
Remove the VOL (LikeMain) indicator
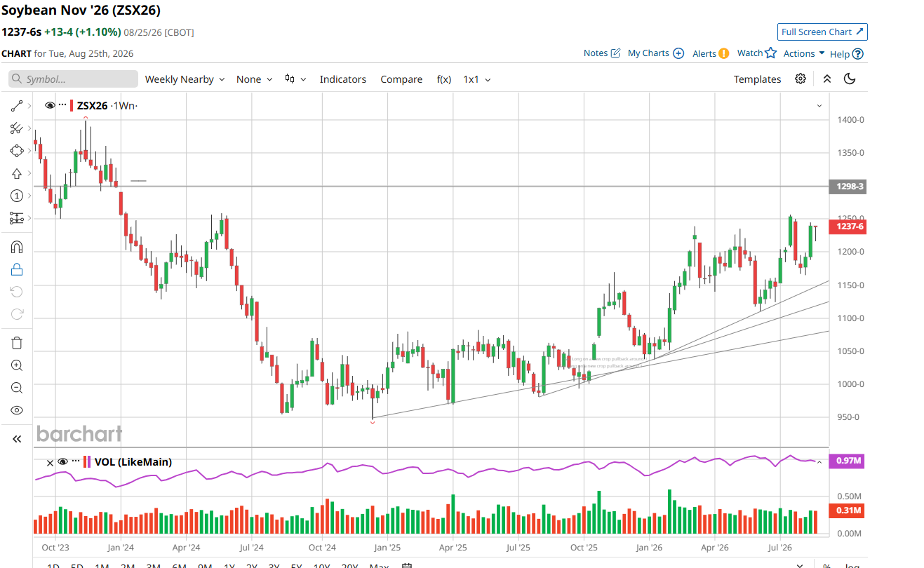pyautogui.click(x=50, y=462)
